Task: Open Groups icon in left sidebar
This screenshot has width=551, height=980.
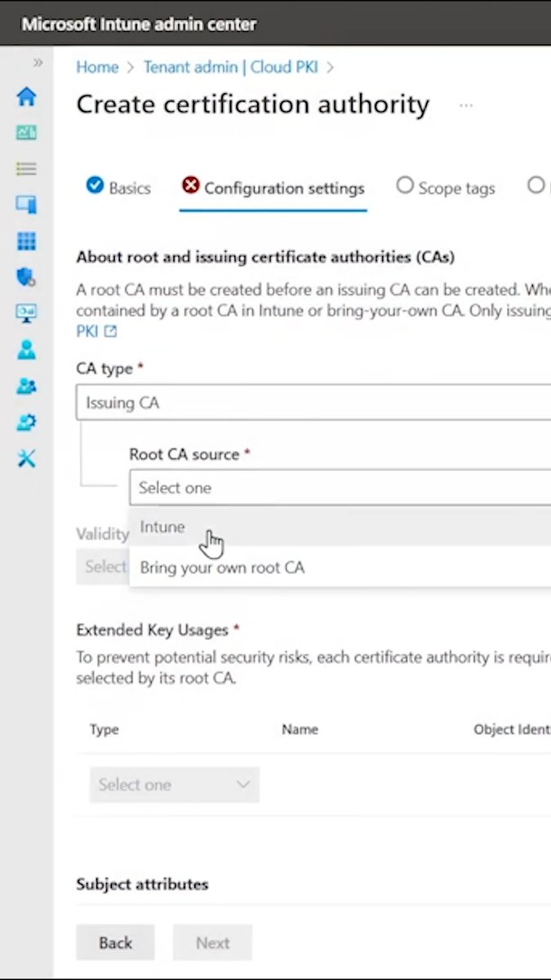Action: [x=26, y=386]
